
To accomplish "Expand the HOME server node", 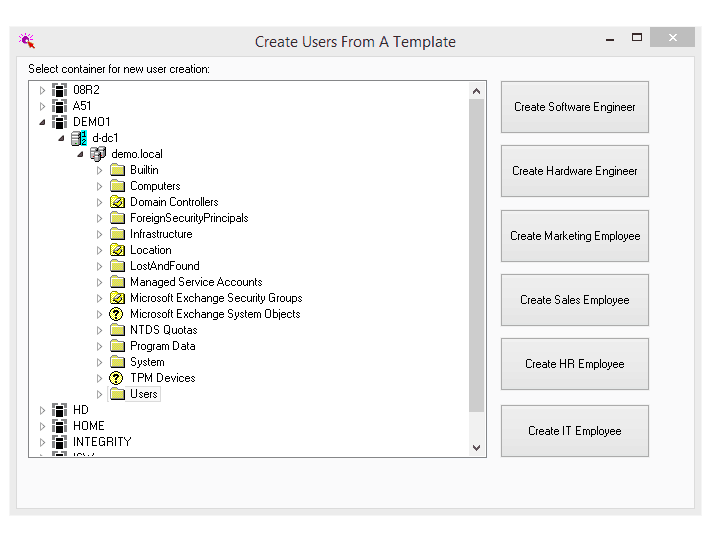I will tap(42, 426).
